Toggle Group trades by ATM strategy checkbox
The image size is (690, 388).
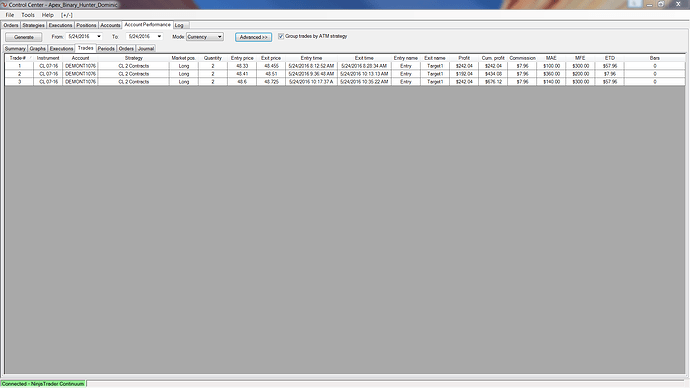[281, 37]
